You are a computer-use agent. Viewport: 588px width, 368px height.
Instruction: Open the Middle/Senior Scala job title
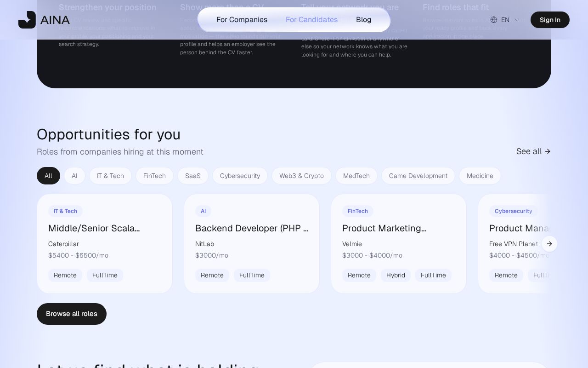[x=94, y=228]
